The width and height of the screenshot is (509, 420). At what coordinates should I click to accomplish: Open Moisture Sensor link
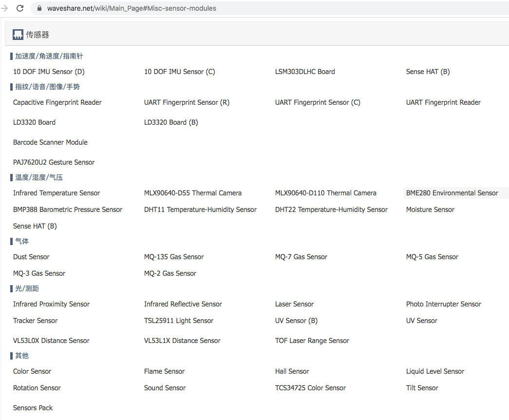click(x=430, y=210)
